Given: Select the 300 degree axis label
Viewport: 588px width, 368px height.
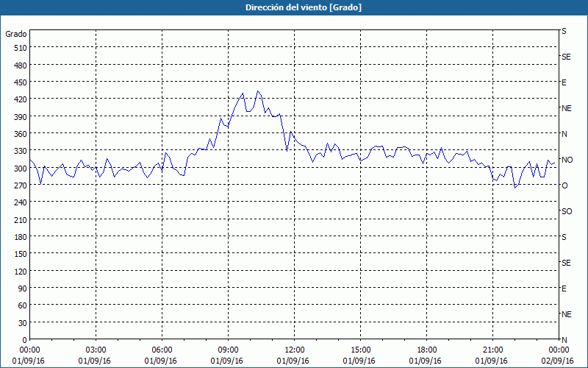Looking at the screenshot, I should coord(21,169).
